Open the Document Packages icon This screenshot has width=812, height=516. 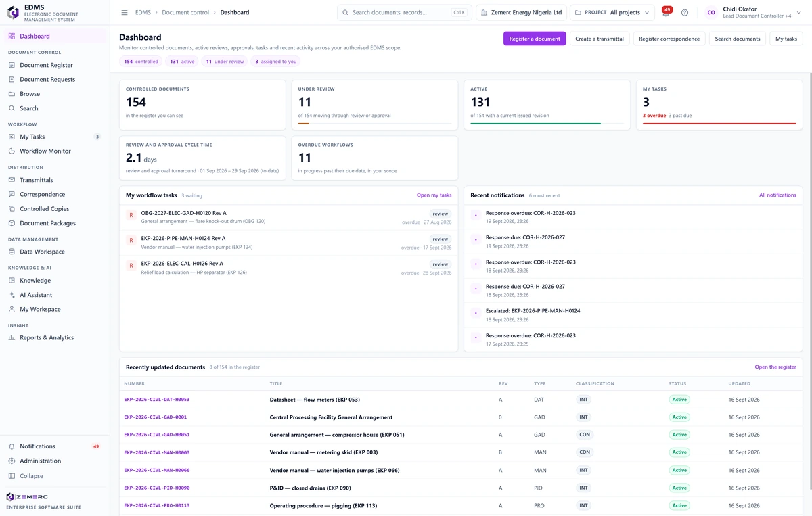point(12,223)
